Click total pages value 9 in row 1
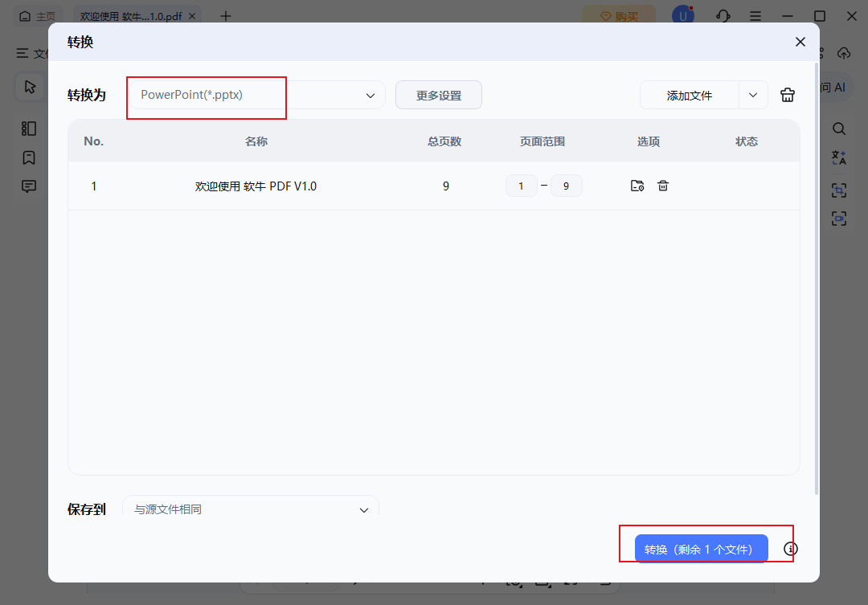This screenshot has height=605, width=868. coord(445,186)
